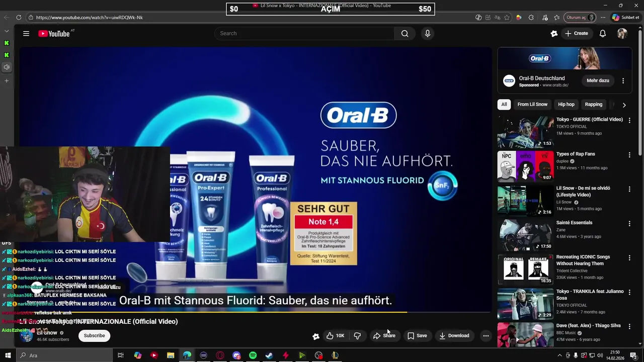Screen dimensions: 644x362
Task: Click the remix icon left of like button
Action: 315,336
